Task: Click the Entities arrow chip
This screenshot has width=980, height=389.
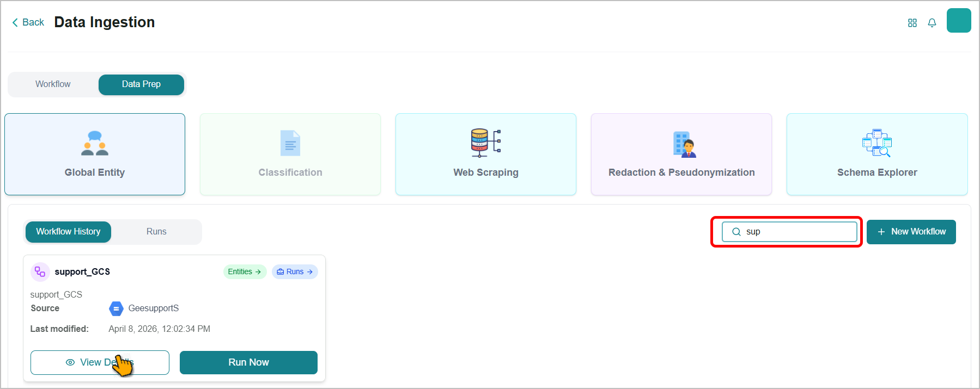Action: pos(245,271)
